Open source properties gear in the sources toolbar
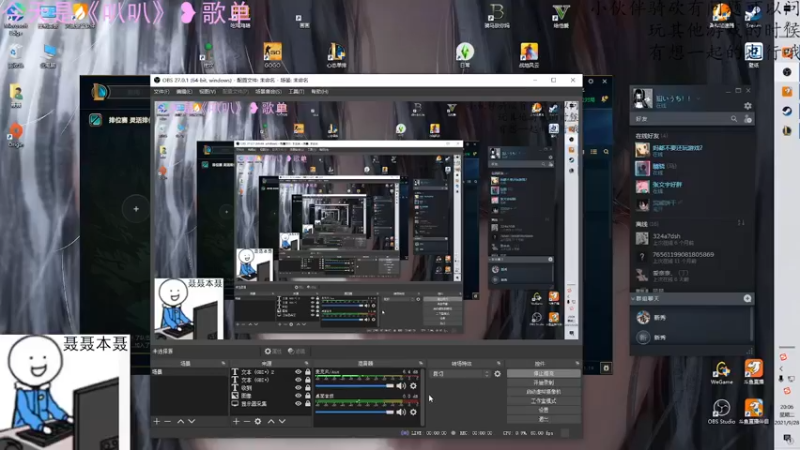This screenshot has width=800, height=450. click(258, 421)
